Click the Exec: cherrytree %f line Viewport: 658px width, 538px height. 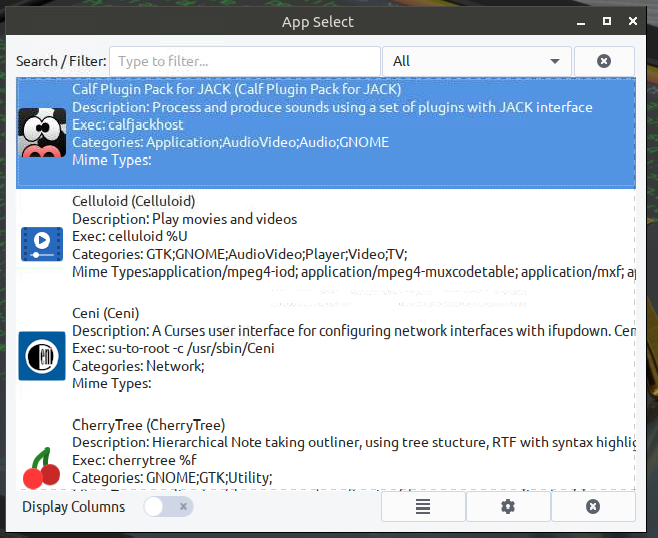134,460
